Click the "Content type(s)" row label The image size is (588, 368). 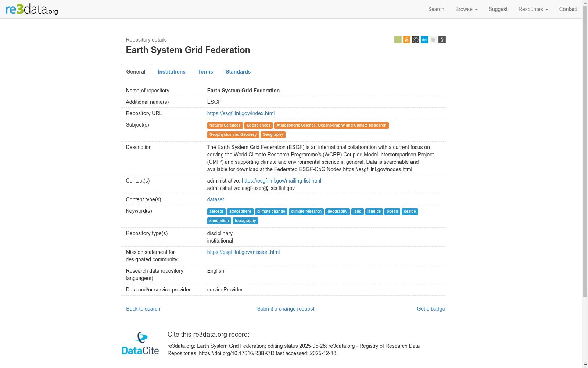[x=144, y=199]
